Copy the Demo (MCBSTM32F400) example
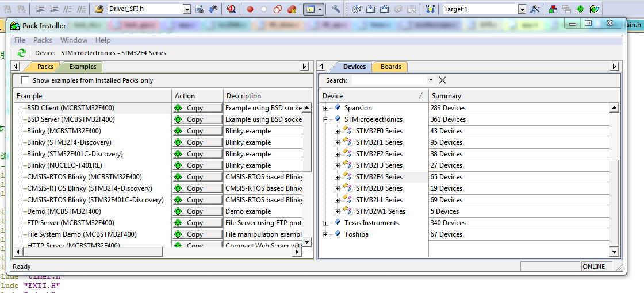The width and height of the screenshot is (644, 293). coord(198,211)
